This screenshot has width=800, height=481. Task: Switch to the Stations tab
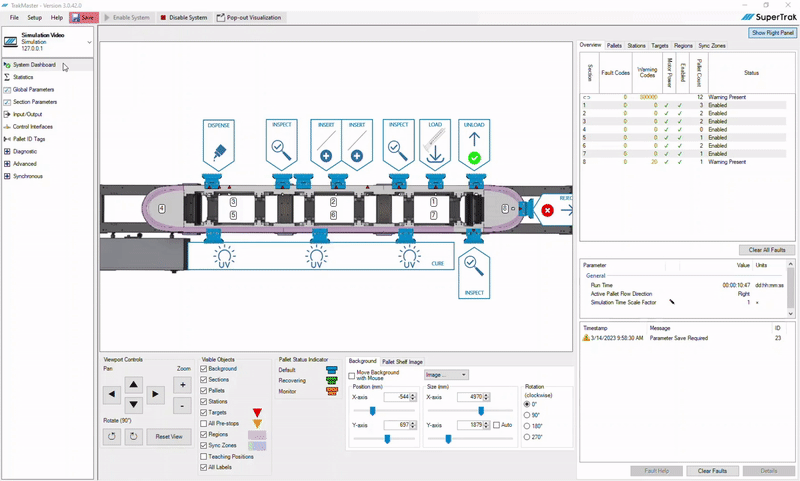point(634,46)
